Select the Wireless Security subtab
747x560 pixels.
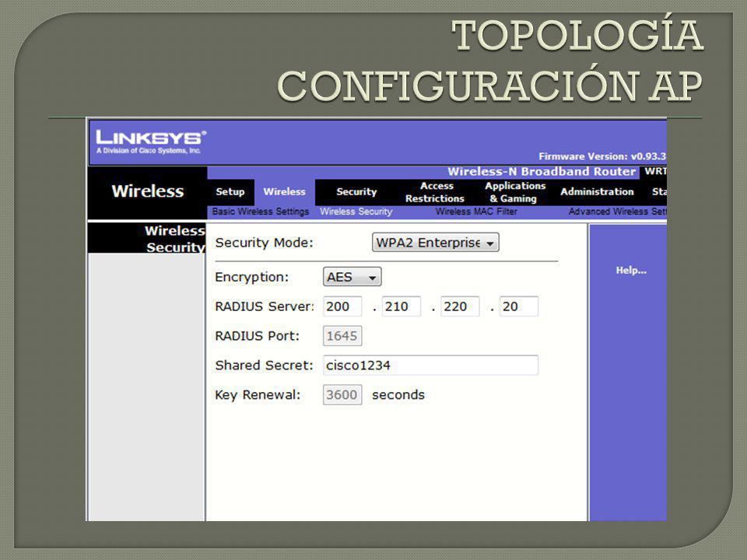[356, 212]
